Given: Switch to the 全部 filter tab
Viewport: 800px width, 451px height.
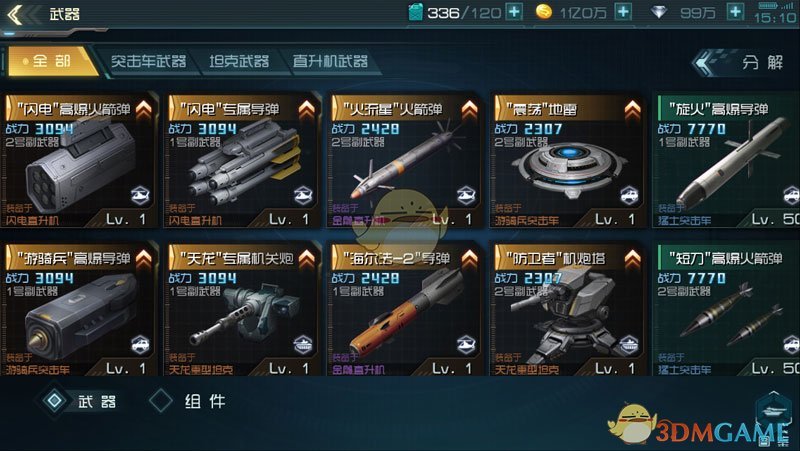Looking at the screenshot, I should (52, 61).
